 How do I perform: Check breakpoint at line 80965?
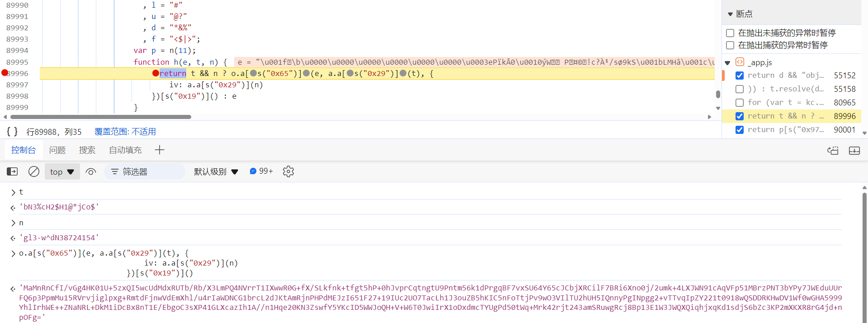point(740,103)
